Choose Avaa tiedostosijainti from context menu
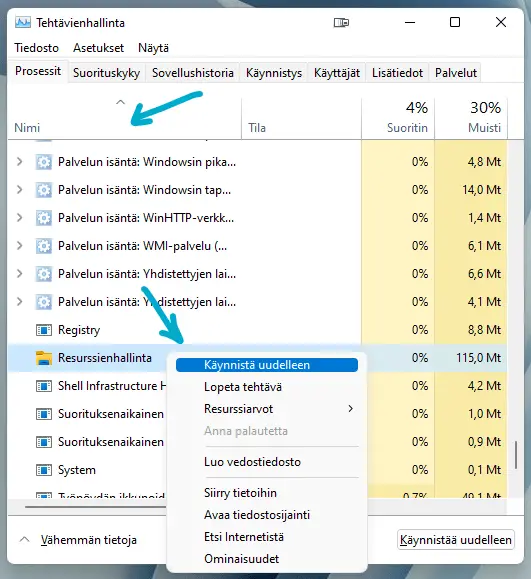Viewport: 531px width, 579px height. click(267, 515)
